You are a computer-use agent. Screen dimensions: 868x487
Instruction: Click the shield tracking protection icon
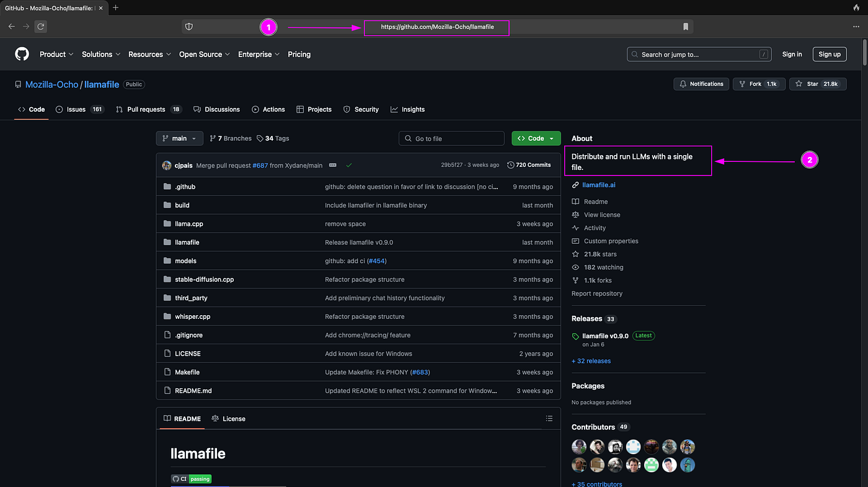[189, 27]
